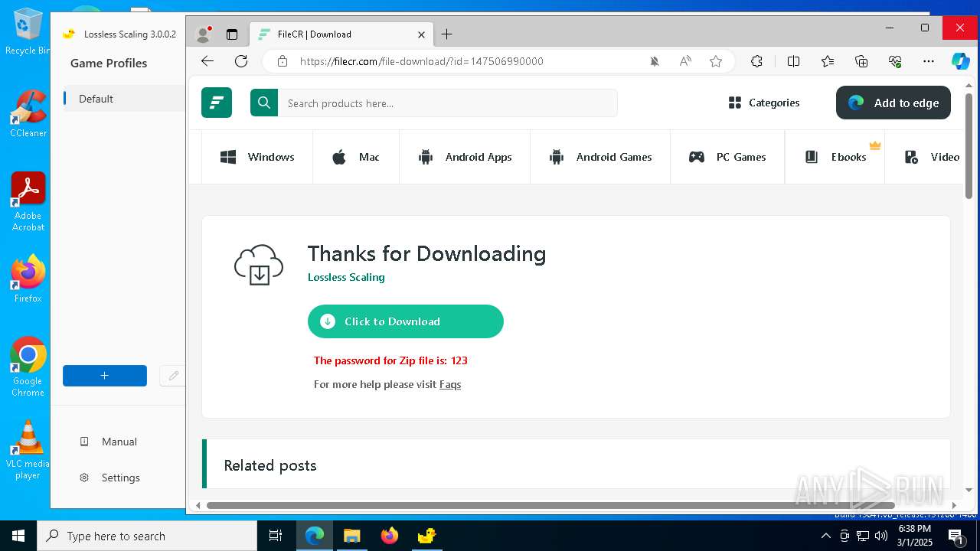Viewport: 980px width, 551px height.
Task: Click the system tray volume icon
Action: (881, 536)
